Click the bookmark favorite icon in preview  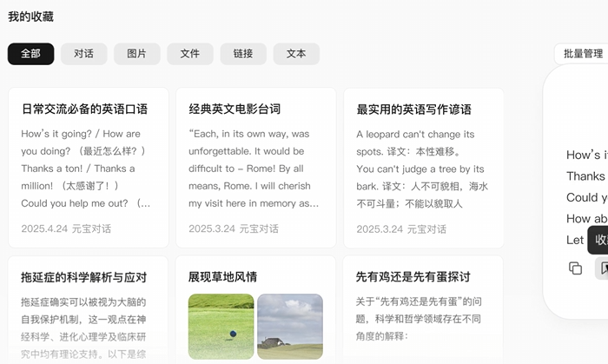(x=601, y=268)
